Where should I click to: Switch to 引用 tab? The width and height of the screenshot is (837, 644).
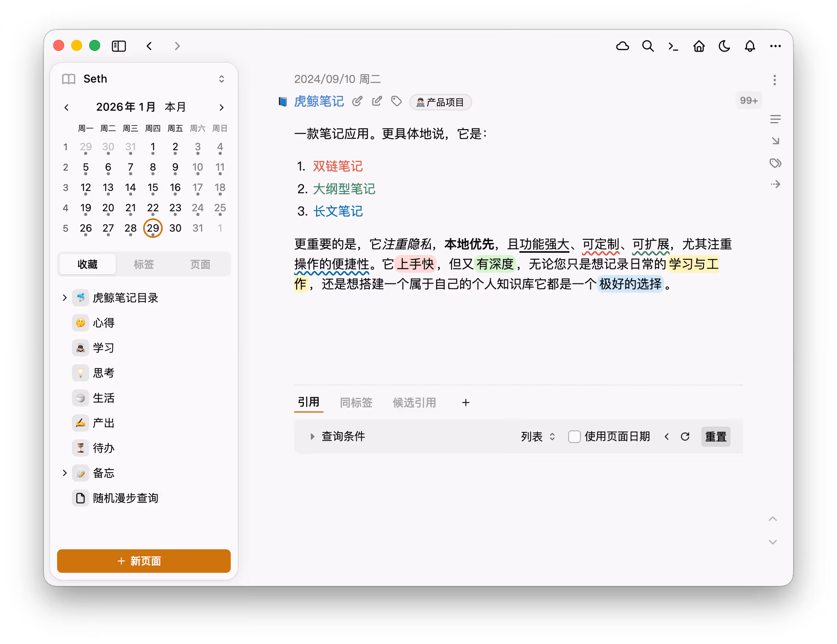pos(309,402)
